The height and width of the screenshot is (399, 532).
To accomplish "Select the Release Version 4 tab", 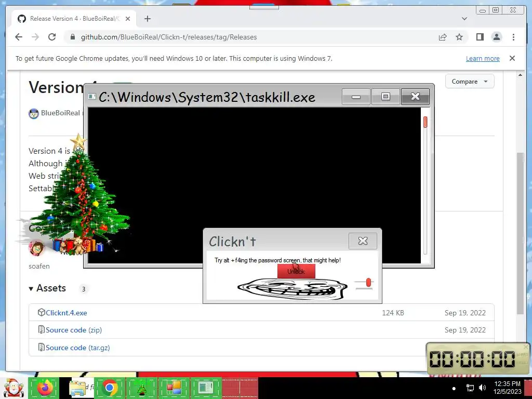I will tap(74, 19).
